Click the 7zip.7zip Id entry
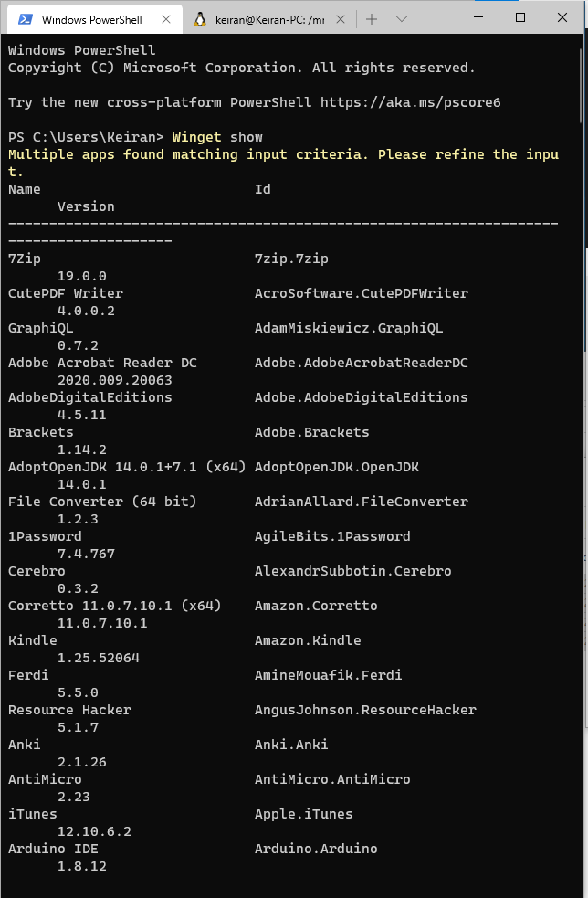This screenshot has height=898, width=588. coord(291,259)
